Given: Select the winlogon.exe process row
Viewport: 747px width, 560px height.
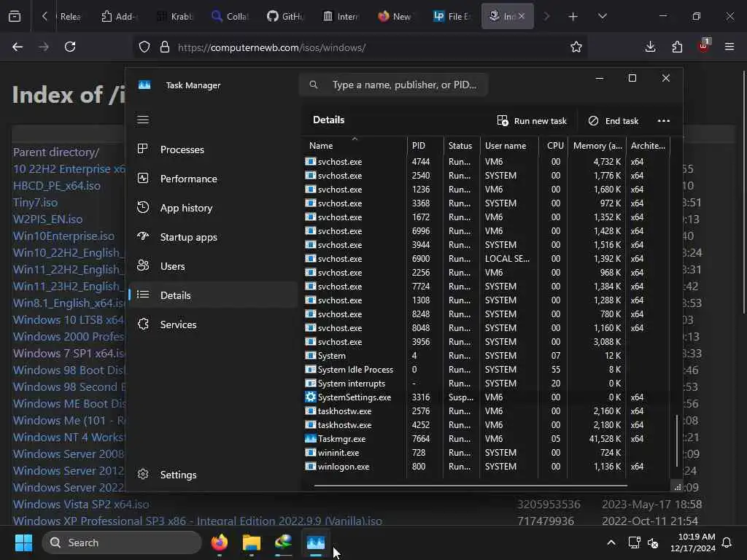Looking at the screenshot, I should click(486, 467).
